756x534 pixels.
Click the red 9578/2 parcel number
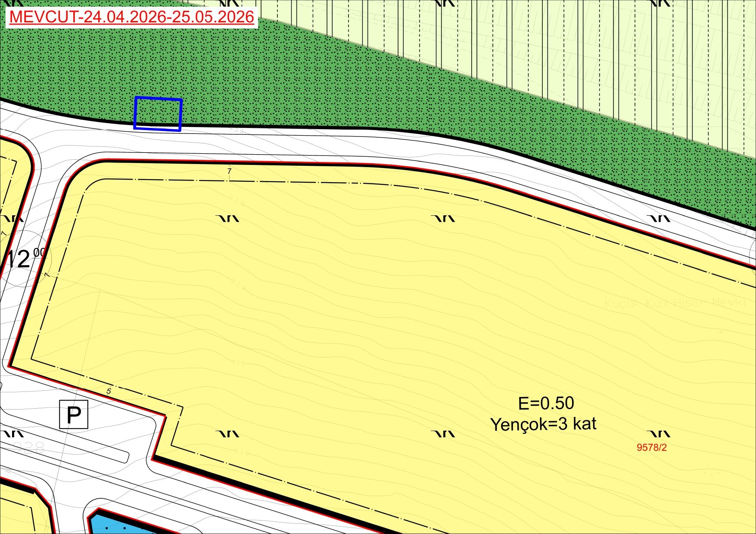[651, 447]
